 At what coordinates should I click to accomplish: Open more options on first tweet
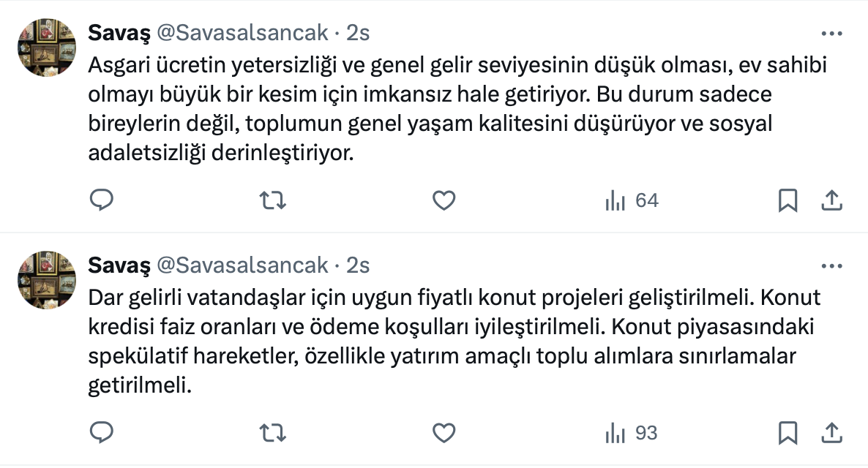point(832,34)
